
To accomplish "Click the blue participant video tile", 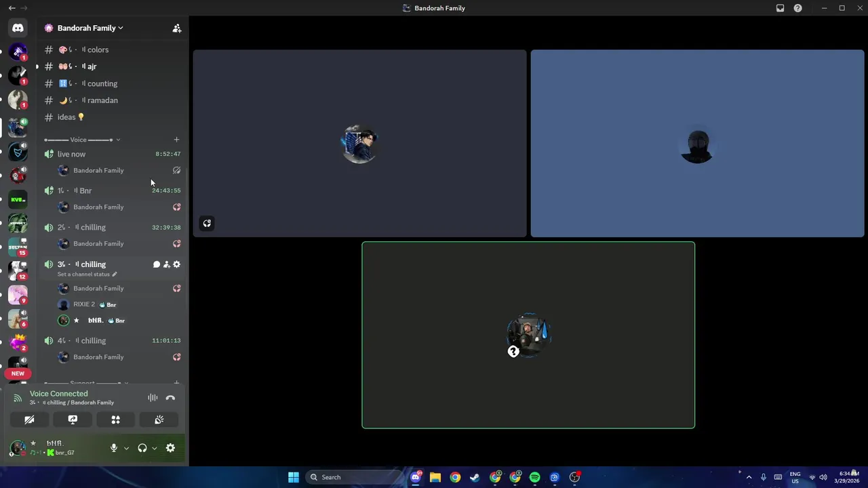I will pos(697,143).
